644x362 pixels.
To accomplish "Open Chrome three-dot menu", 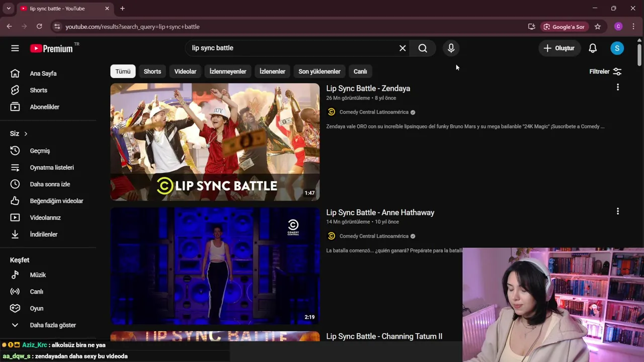I will (633, 27).
